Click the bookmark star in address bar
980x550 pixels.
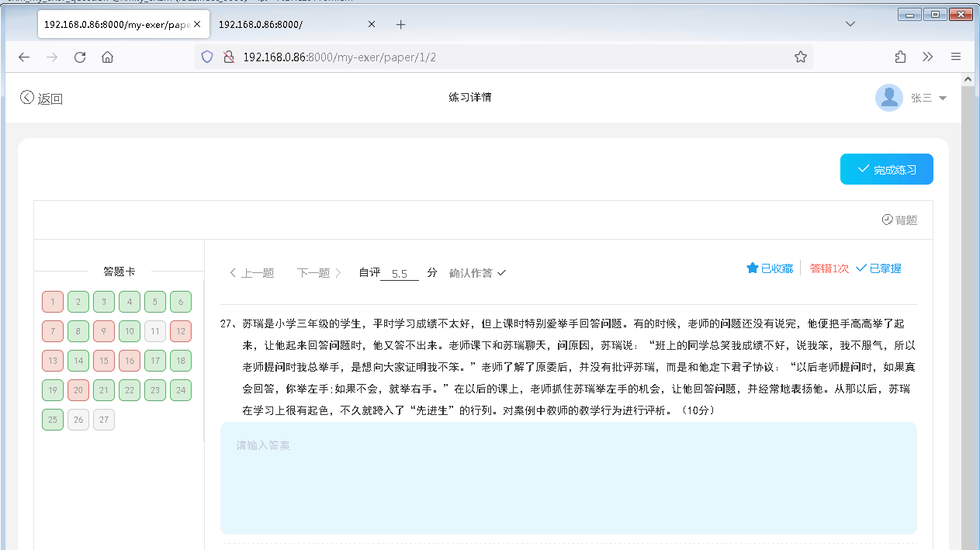800,56
